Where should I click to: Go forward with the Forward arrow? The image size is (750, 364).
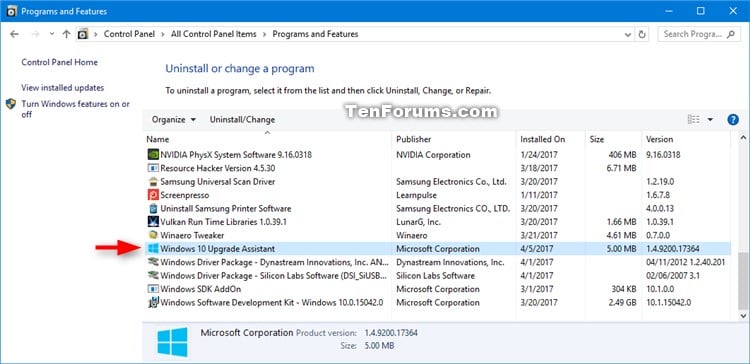click(35, 34)
